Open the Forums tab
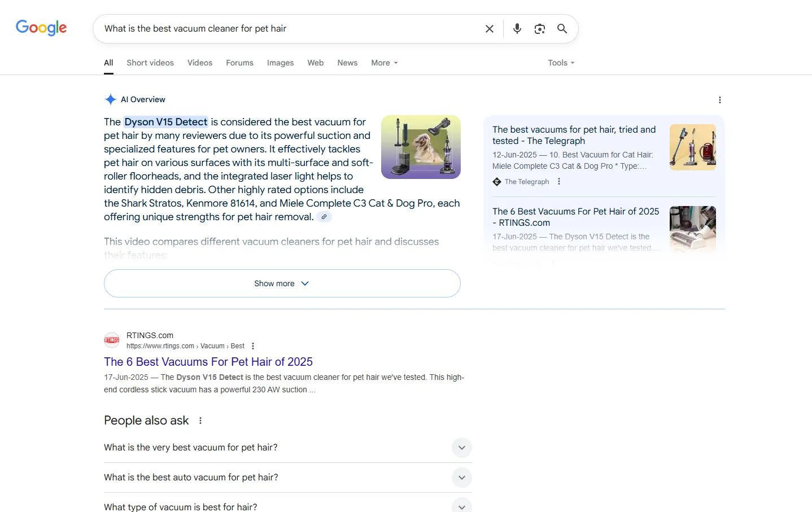 tap(239, 63)
